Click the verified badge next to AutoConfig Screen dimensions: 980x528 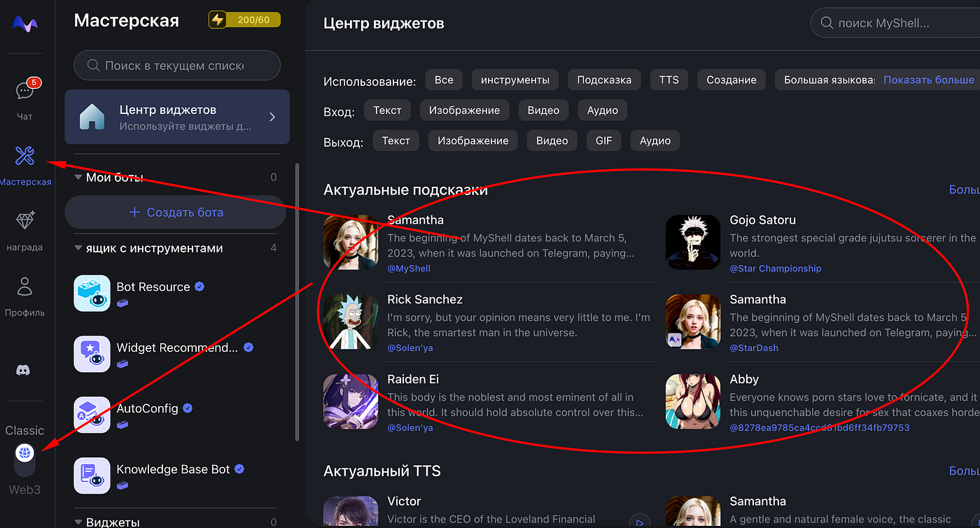pyautogui.click(x=188, y=408)
